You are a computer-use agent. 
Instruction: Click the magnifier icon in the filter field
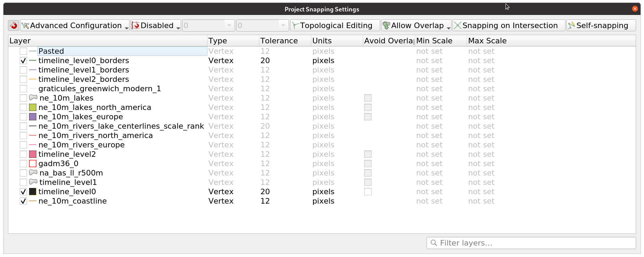point(434,243)
